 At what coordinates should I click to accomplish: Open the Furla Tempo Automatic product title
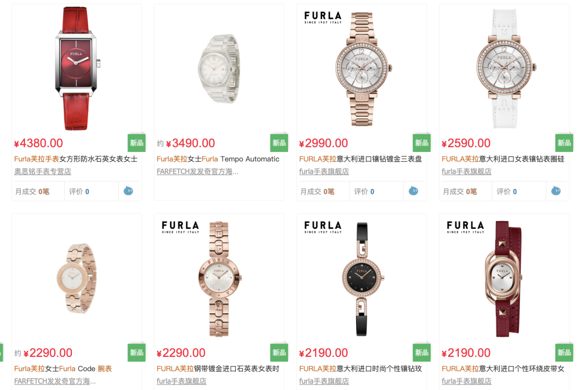(x=218, y=159)
